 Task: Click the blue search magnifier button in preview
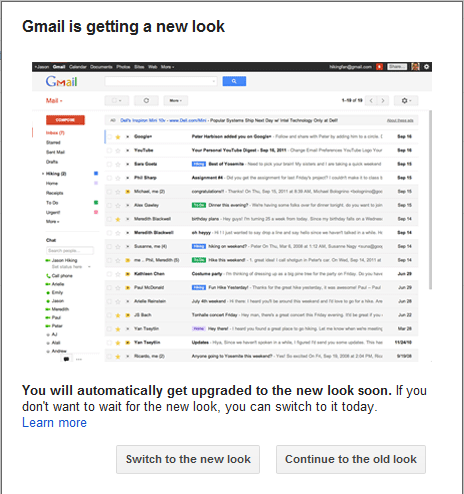point(234,81)
